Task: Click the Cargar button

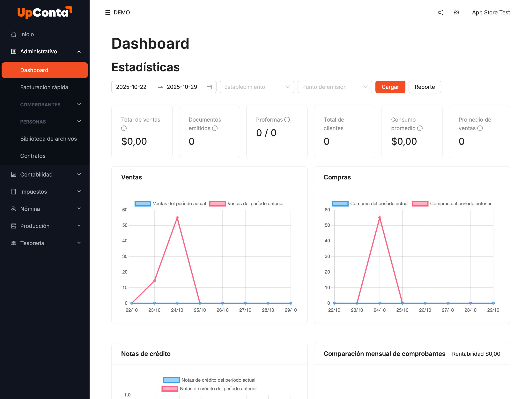Action: (x=390, y=87)
